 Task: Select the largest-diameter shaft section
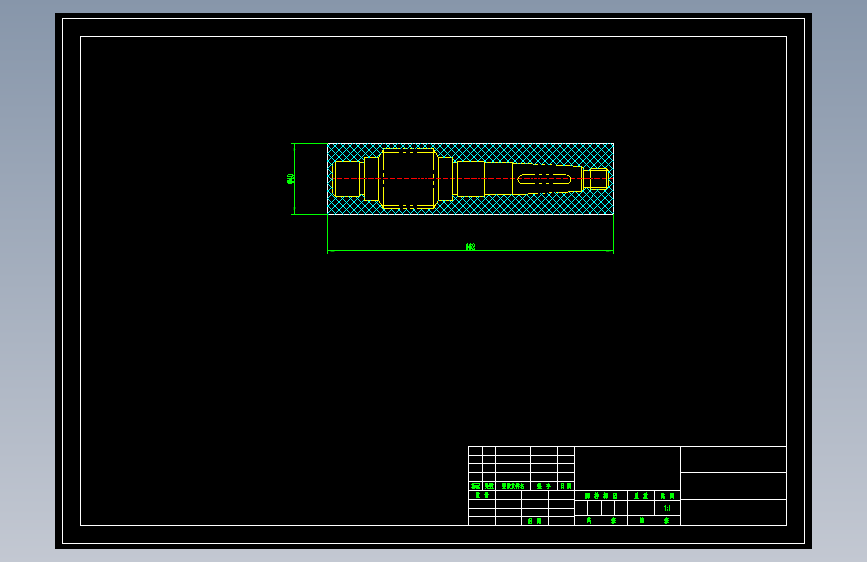pyautogui.click(x=409, y=179)
